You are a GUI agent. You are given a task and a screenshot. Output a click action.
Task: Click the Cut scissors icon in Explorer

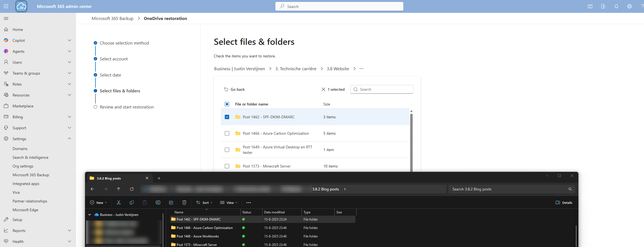click(118, 202)
